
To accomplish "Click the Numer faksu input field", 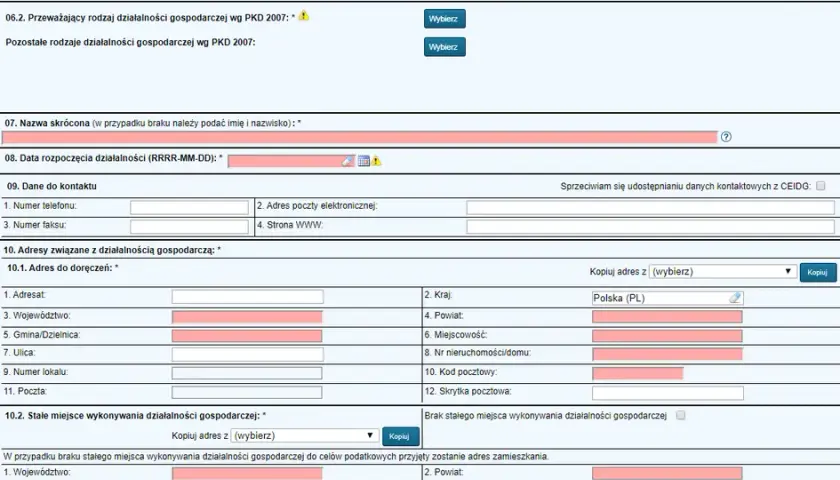I will pos(189,227).
